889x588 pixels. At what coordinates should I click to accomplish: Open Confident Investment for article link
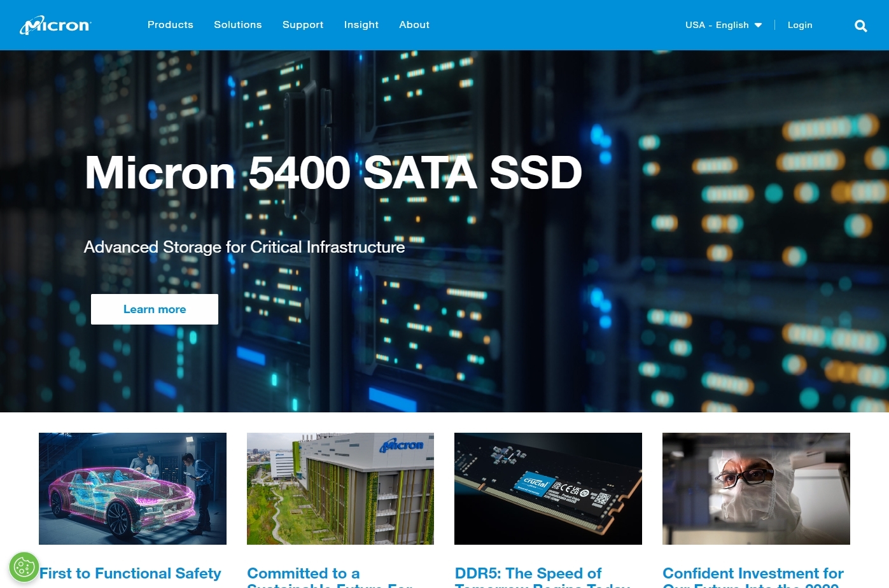[x=753, y=577]
